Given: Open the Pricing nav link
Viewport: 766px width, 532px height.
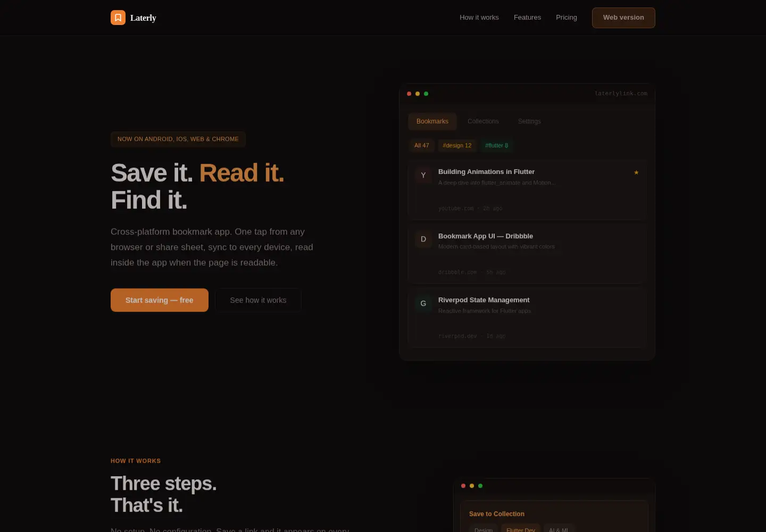Looking at the screenshot, I should [567, 18].
